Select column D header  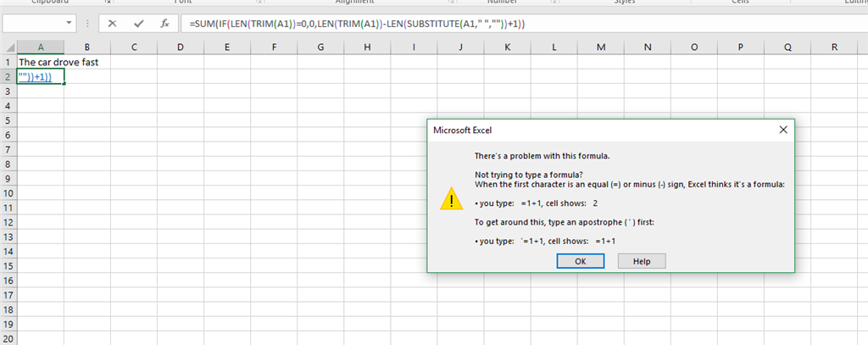(181, 47)
